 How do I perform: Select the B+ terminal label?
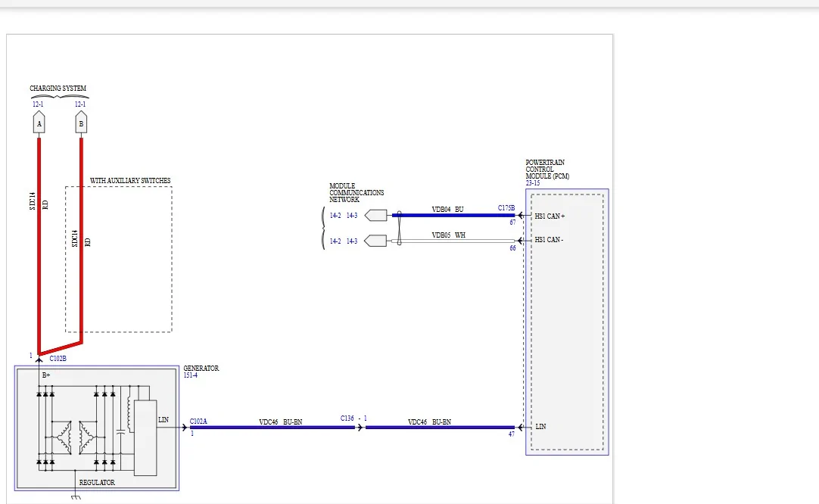46,375
